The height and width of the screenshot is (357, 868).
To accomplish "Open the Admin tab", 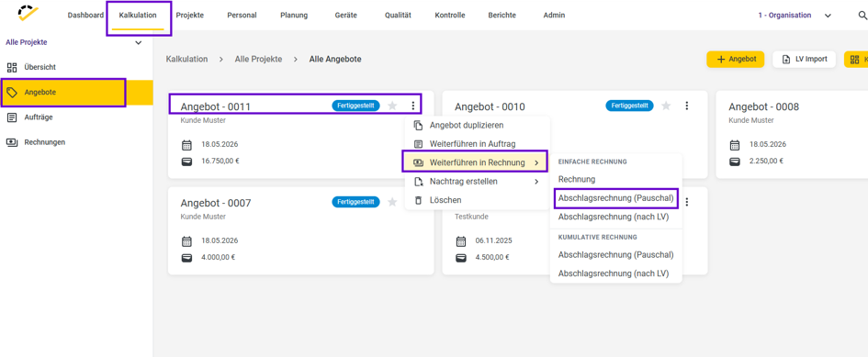I will coord(554,16).
